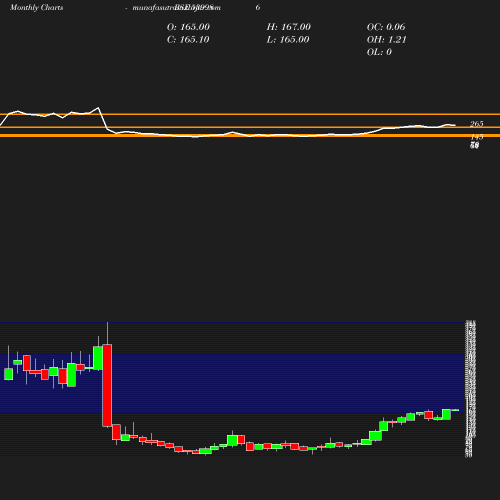
Task: Click the 145 level label
Action: (477, 137)
